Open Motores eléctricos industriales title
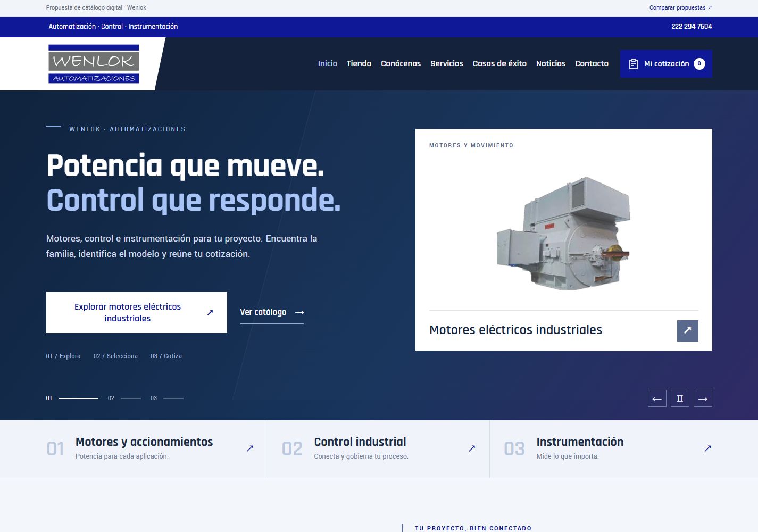 (x=515, y=330)
